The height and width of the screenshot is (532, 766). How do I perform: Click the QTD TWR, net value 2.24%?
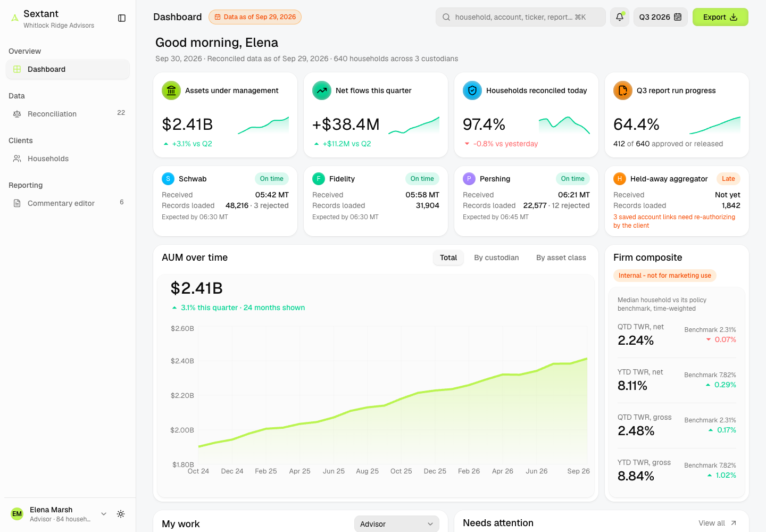636,340
